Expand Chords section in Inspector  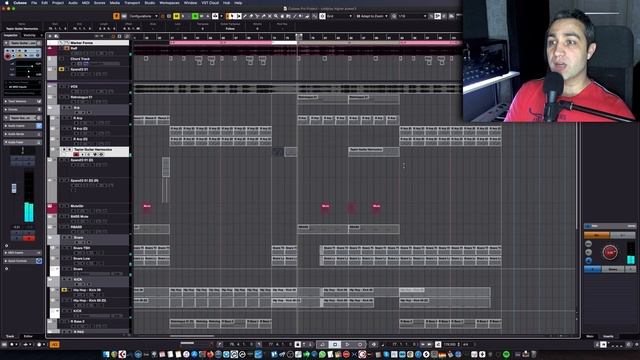tap(22, 109)
